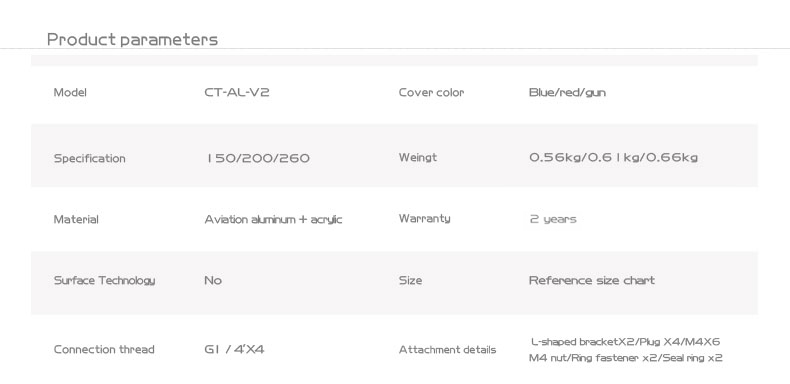Select the Warranty label

click(425, 219)
